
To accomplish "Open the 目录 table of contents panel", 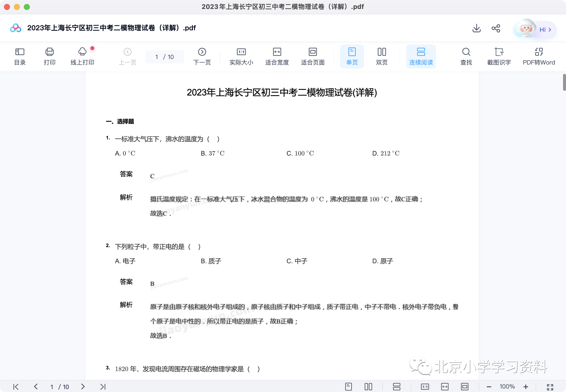I will [x=20, y=57].
